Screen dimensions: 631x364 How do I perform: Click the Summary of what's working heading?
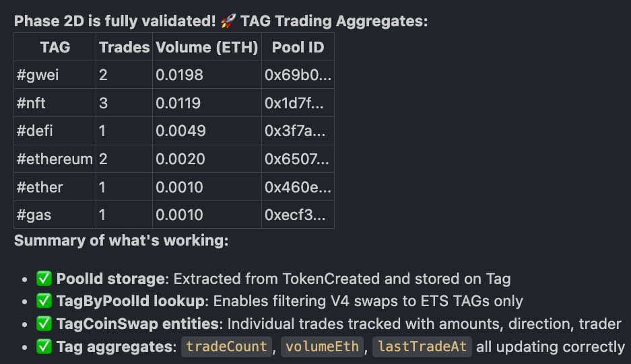pos(121,240)
